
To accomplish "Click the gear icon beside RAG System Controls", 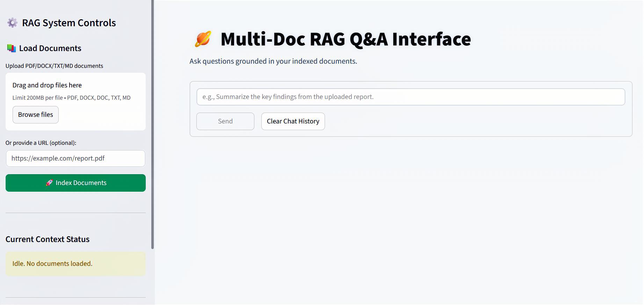I will coord(12,23).
